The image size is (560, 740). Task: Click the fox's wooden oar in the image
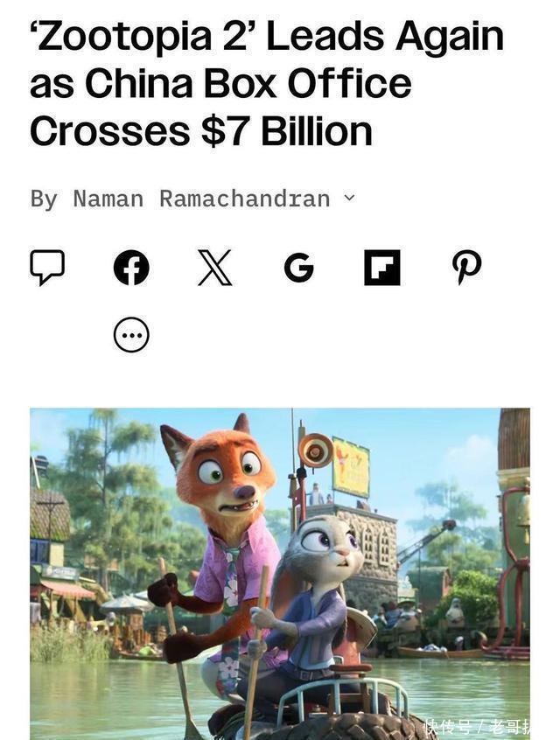click(178, 652)
